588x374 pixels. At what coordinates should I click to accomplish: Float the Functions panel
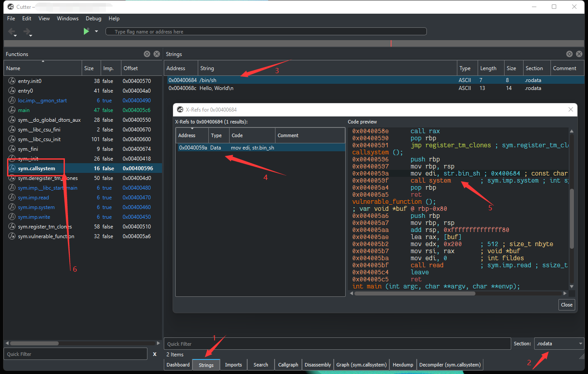click(147, 54)
